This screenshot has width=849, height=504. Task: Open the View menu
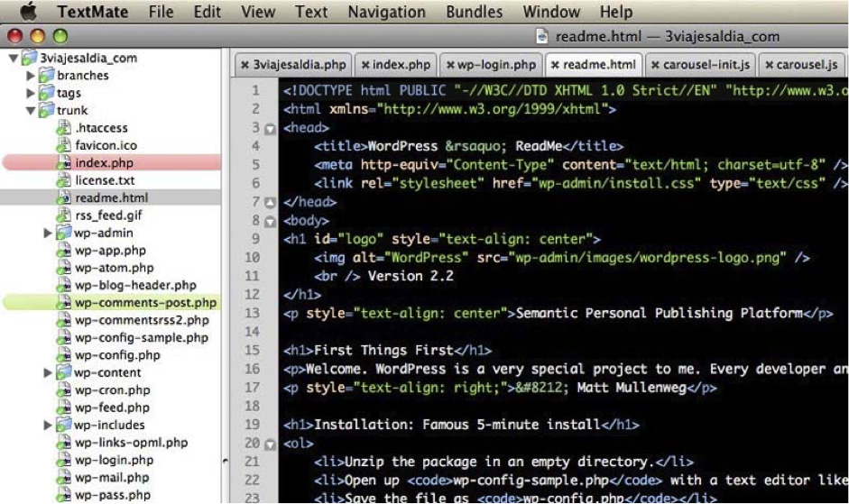coord(258,12)
